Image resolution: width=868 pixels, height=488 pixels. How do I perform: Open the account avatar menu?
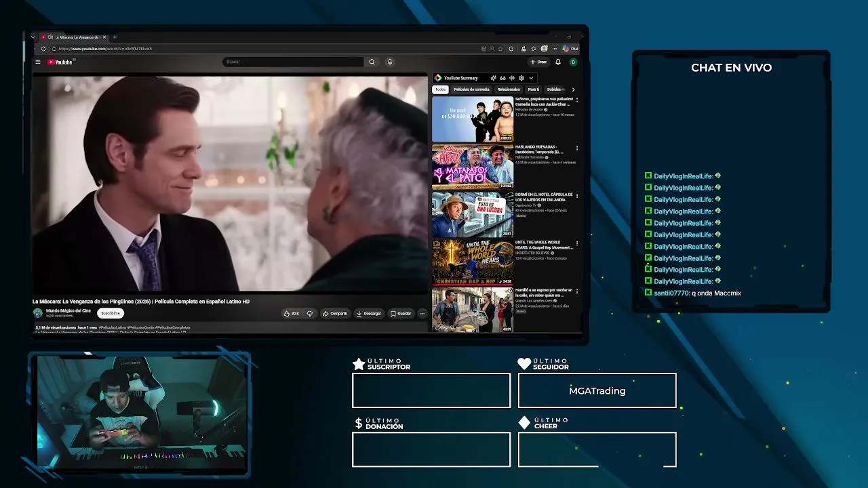(x=573, y=62)
